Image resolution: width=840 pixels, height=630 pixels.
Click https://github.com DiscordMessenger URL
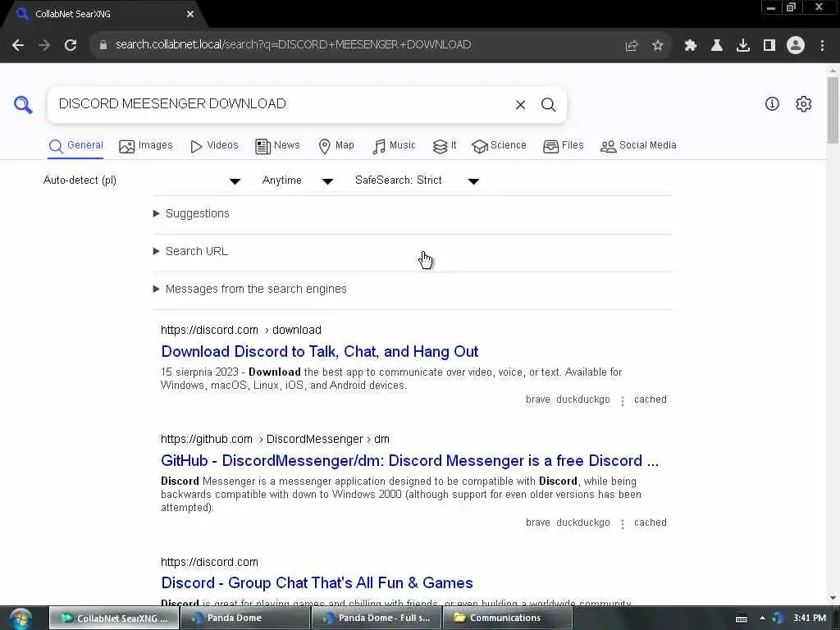coord(275,440)
